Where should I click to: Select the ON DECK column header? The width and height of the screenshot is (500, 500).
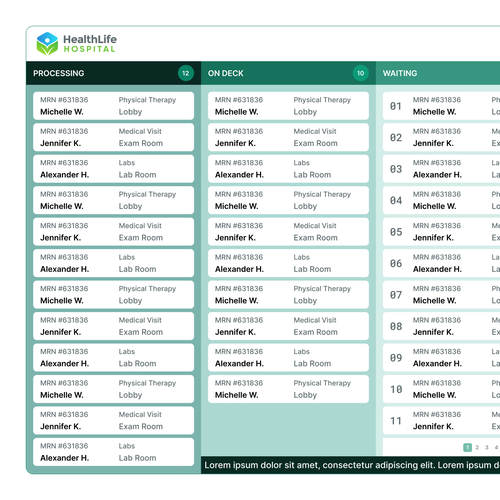[288, 73]
